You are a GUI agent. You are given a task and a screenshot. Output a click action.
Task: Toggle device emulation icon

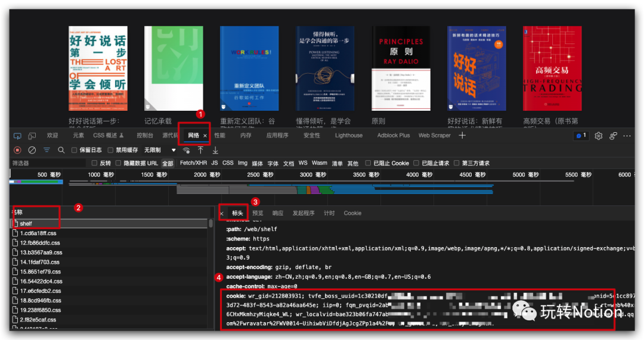[32, 136]
